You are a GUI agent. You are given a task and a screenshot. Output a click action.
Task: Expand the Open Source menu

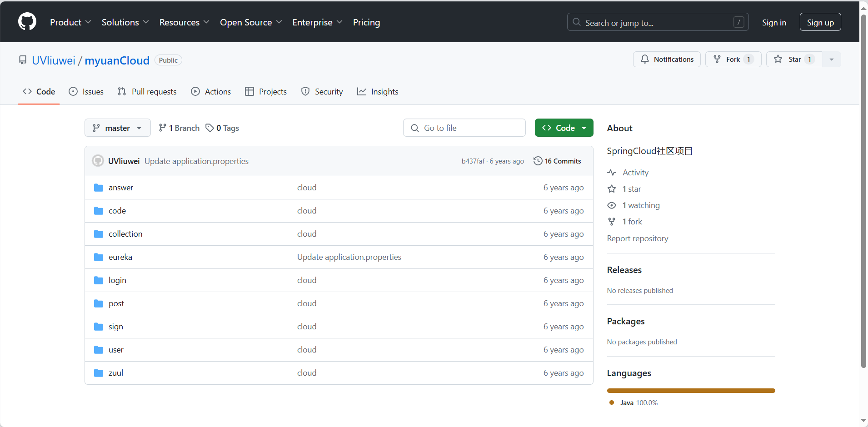251,22
